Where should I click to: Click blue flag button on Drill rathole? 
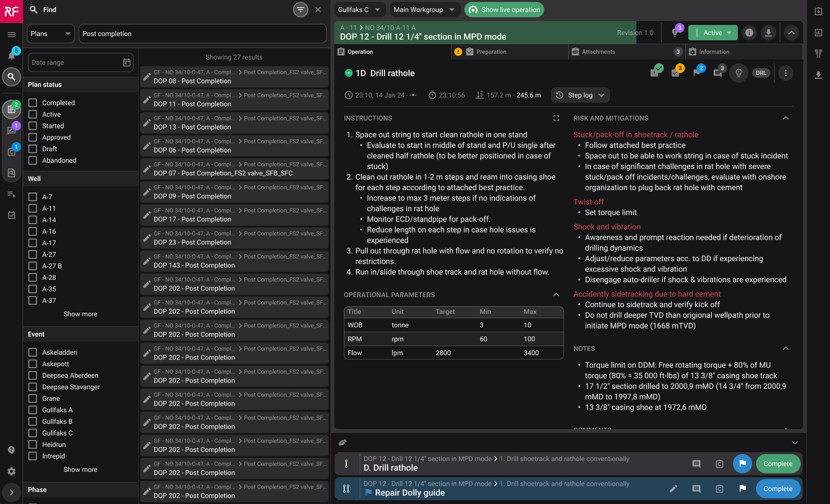742,464
